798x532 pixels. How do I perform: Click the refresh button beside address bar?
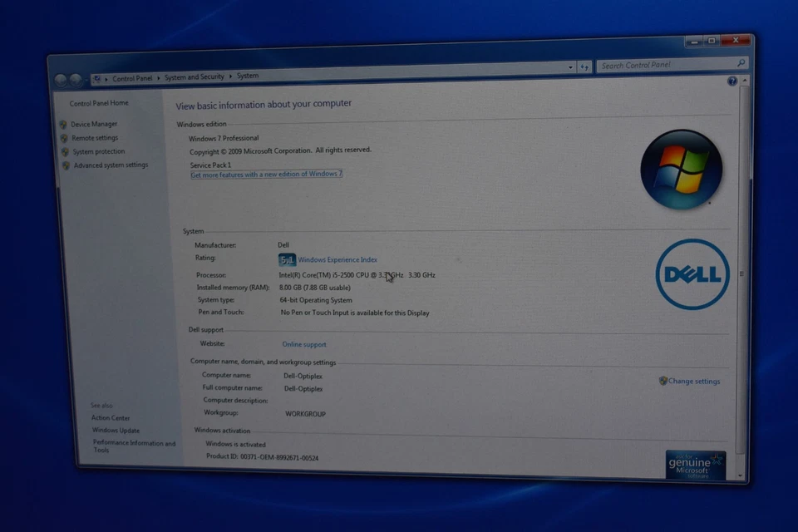[x=584, y=66]
